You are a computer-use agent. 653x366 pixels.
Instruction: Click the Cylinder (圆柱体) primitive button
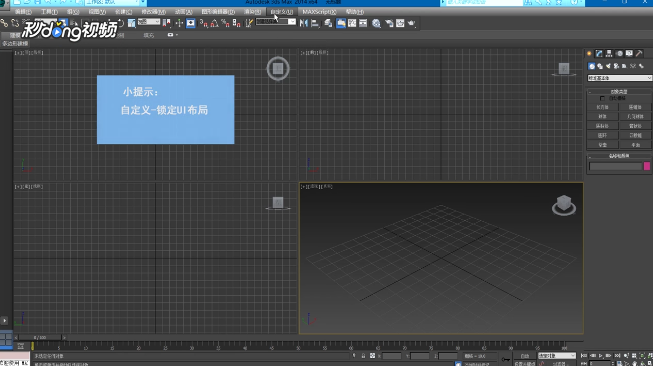coord(602,126)
